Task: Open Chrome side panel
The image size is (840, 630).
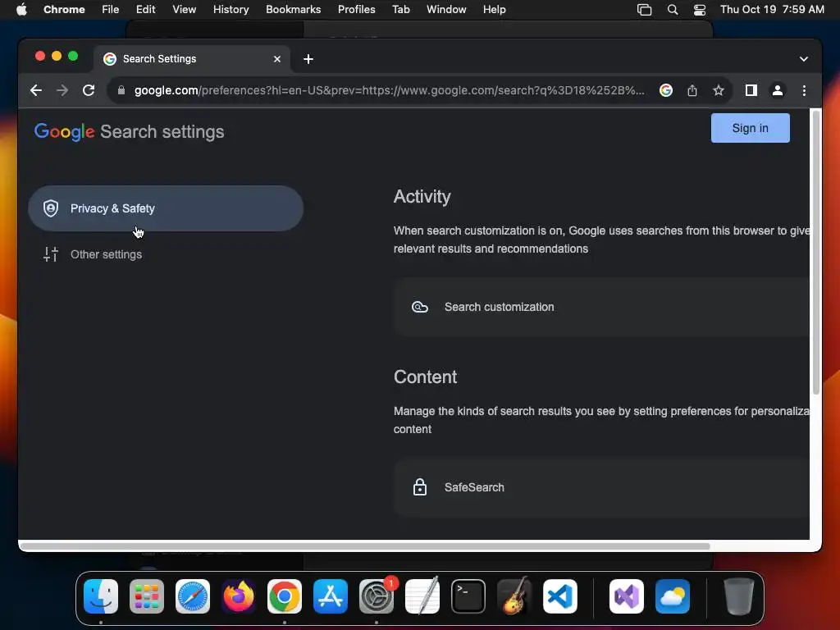Action: [x=751, y=90]
